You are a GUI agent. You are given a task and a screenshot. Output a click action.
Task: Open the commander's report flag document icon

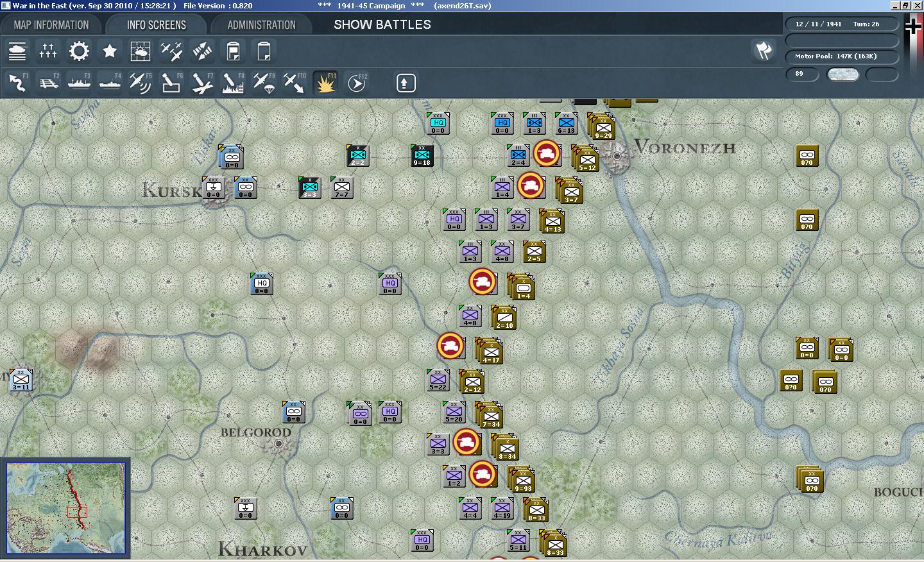click(x=233, y=51)
